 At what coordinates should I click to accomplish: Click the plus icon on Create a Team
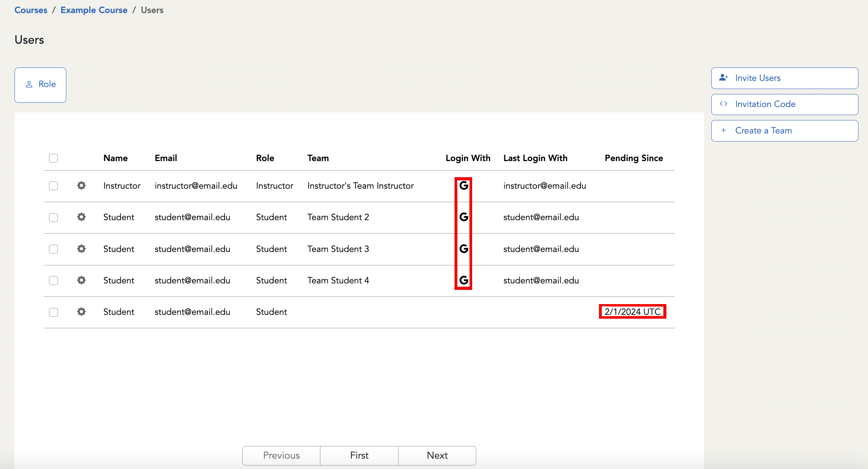[x=724, y=130]
